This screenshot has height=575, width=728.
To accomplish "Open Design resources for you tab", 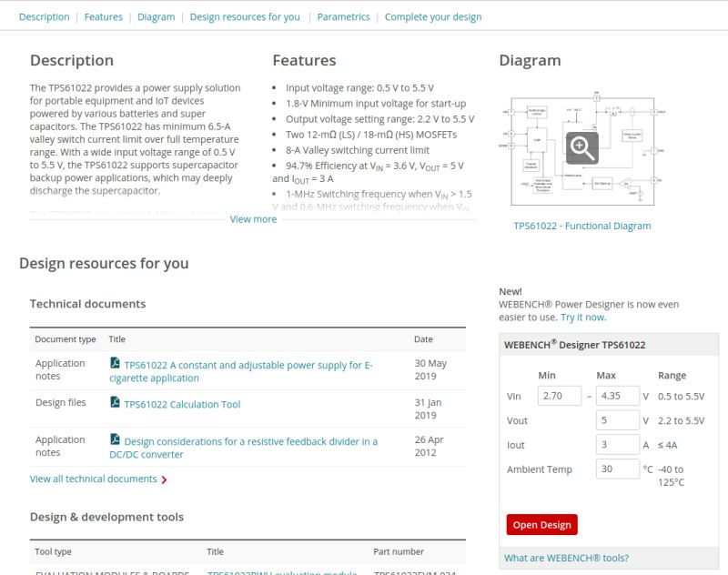I will pos(245,17).
